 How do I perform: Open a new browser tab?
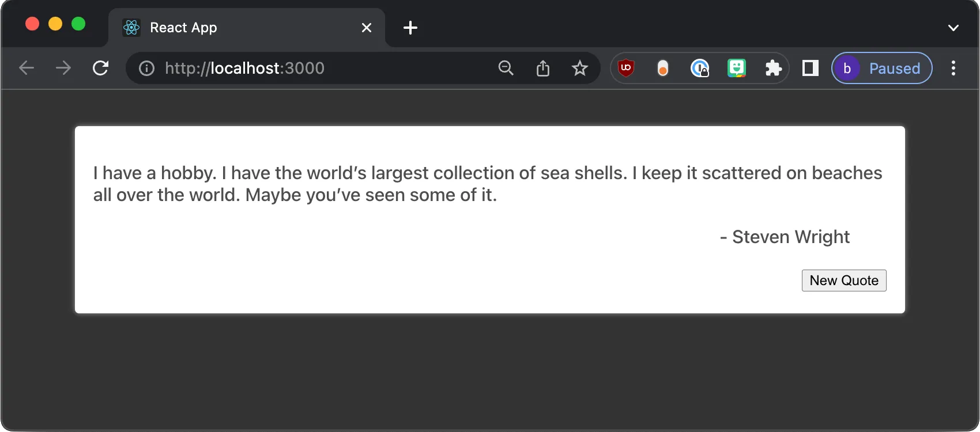(410, 28)
